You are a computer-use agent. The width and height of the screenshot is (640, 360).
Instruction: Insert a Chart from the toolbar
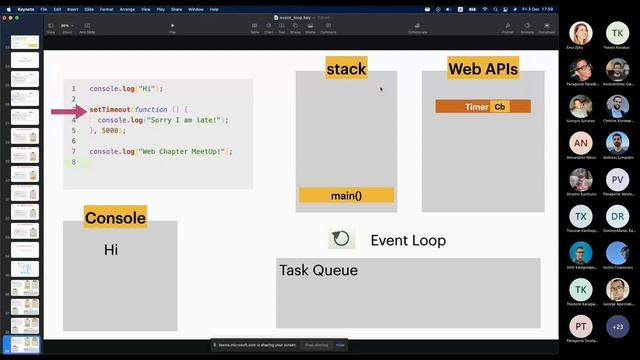[268, 28]
